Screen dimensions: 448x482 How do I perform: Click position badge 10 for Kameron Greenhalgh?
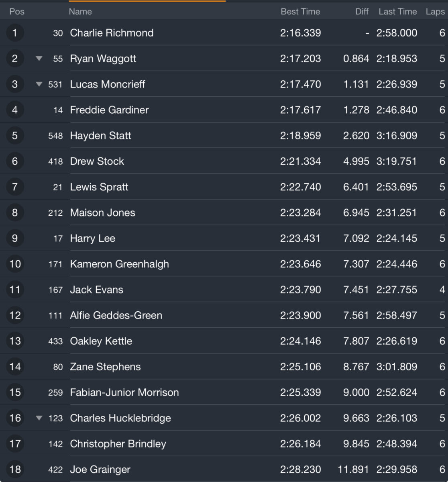click(x=15, y=264)
